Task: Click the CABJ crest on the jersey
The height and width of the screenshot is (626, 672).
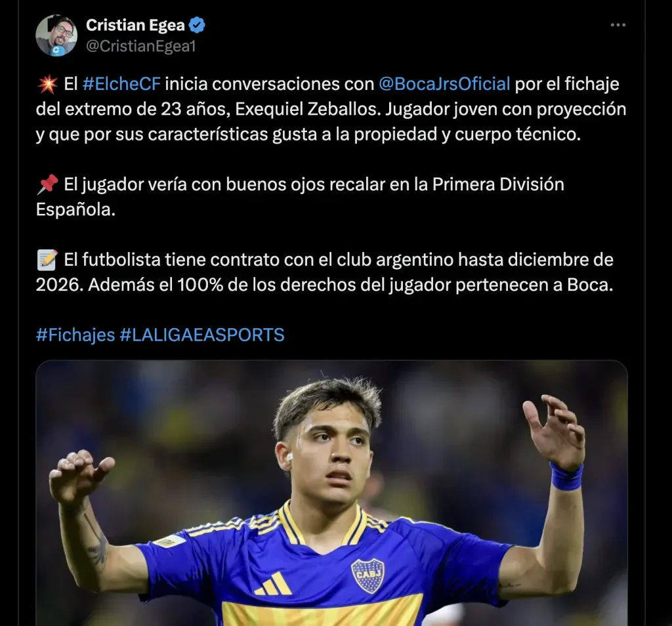Action: point(367,575)
